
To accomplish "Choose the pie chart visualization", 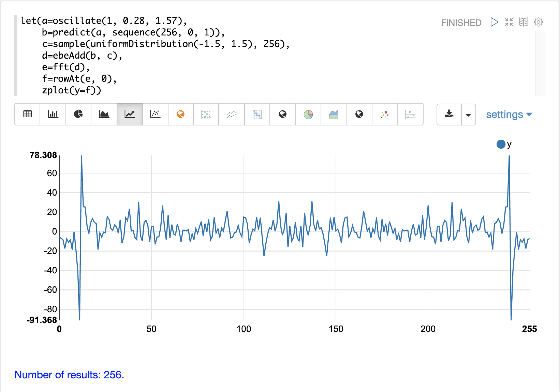I will click(78, 114).
